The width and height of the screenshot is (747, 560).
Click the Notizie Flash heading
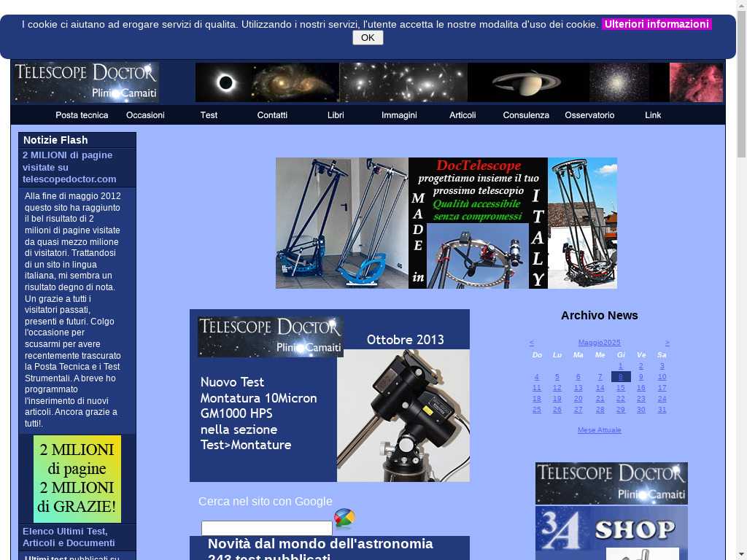(55, 140)
